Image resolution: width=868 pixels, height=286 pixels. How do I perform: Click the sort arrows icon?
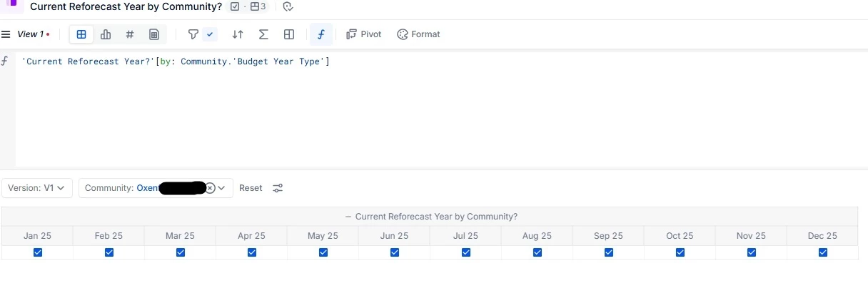[238, 34]
